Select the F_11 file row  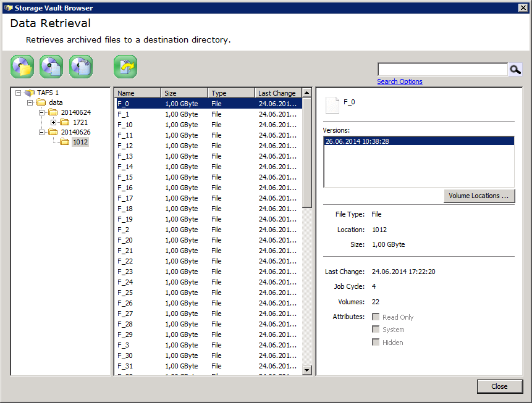[208, 135]
